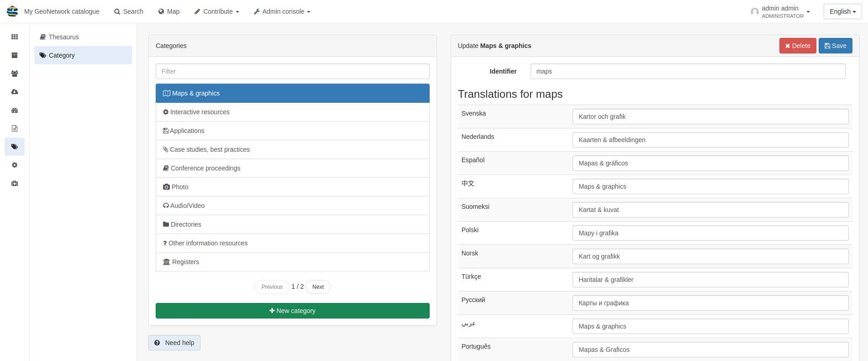Open the Admin console dropdown menu
Viewport: 868px width, 361px height.
282,11
